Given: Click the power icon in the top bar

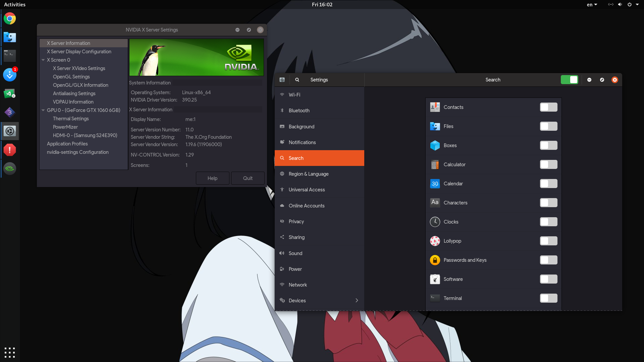Looking at the screenshot, I should tap(630, 4).
